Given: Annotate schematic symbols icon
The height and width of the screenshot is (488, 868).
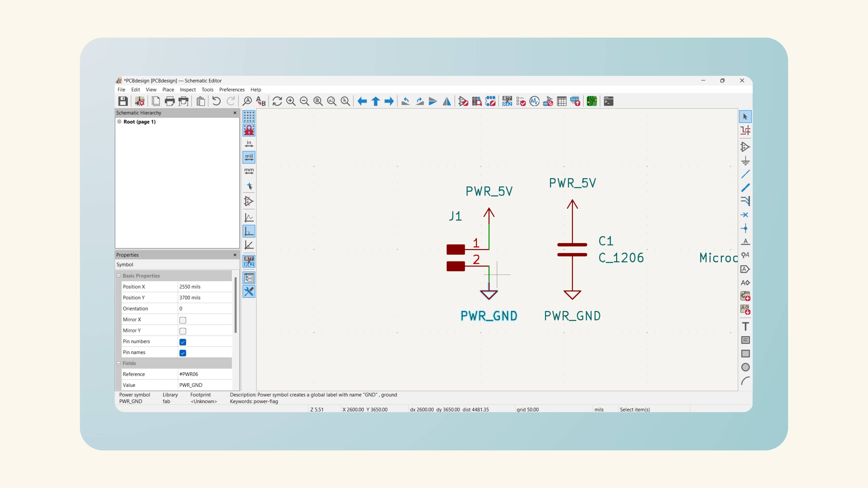Looking at the screenshot, I should coord(507,101).
